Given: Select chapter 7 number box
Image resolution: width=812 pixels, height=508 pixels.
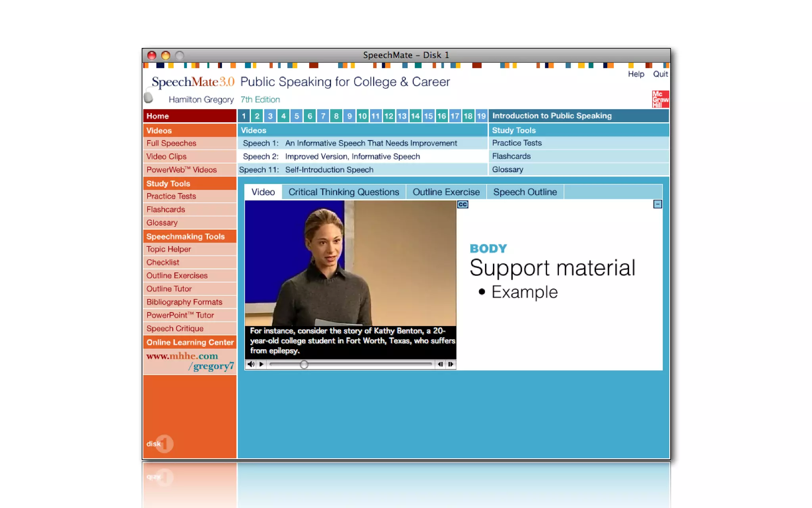Looking at the screenshot, I should 323,116.
